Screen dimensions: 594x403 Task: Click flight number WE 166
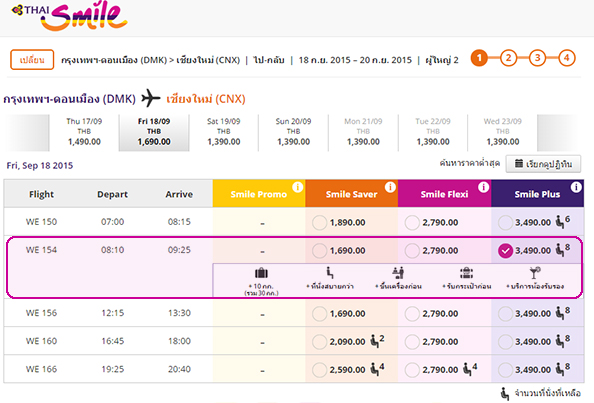pyautogui.click(x=41, y=369)
